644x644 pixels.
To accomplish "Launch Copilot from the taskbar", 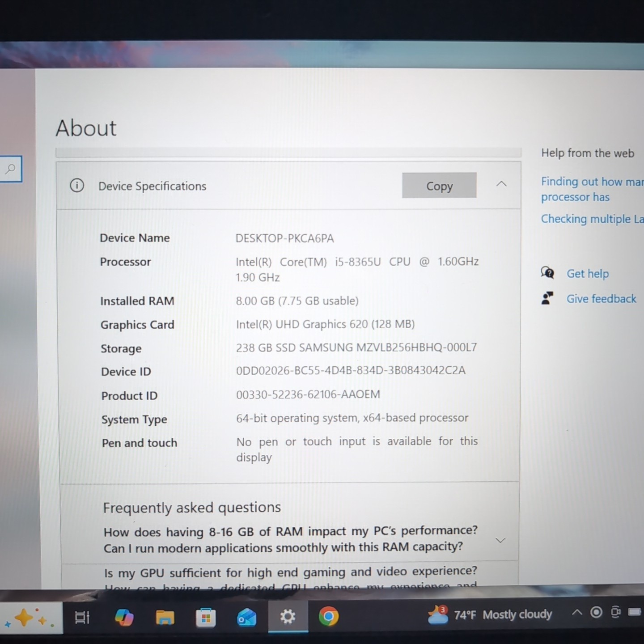I will (124, 617).
